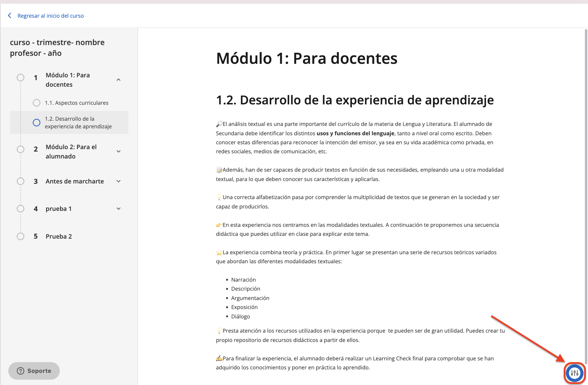Click the 'Diálogo' bullet item

coord(240,316)
